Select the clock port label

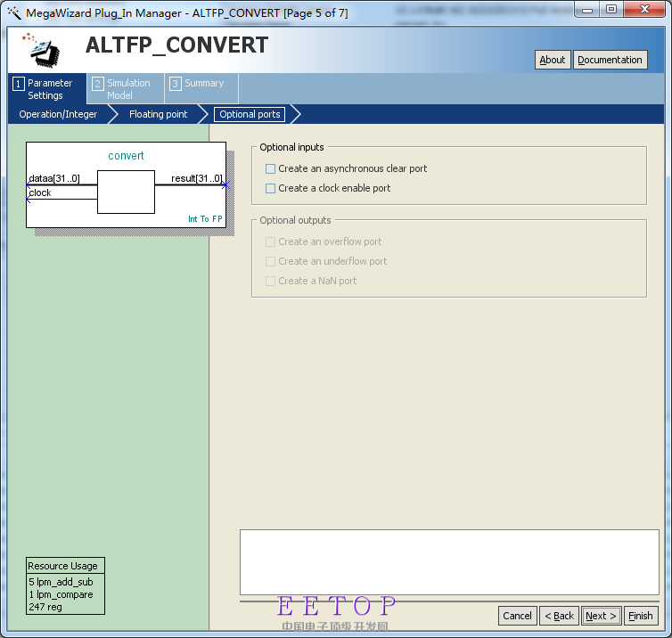(x=40, y=192)
